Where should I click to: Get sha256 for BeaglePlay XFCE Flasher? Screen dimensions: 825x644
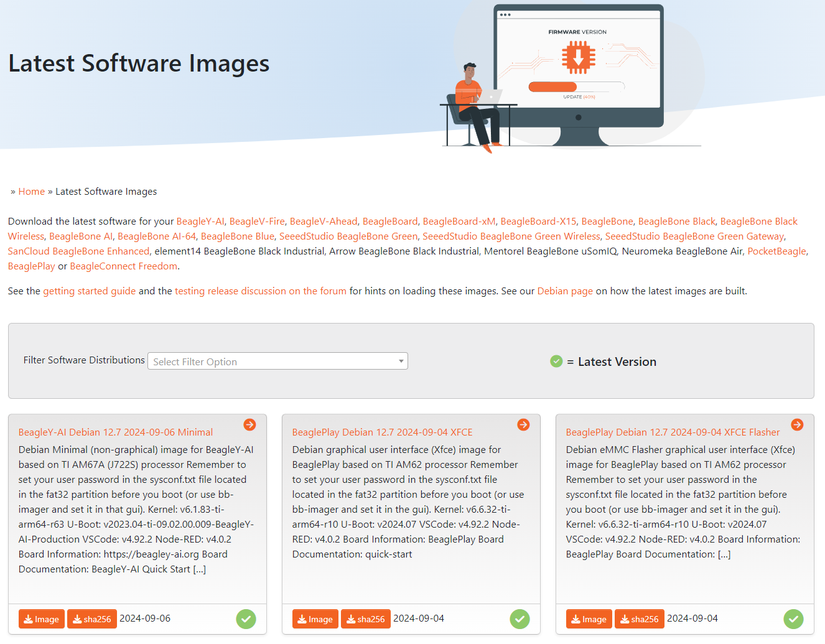[x=640, y=619]
